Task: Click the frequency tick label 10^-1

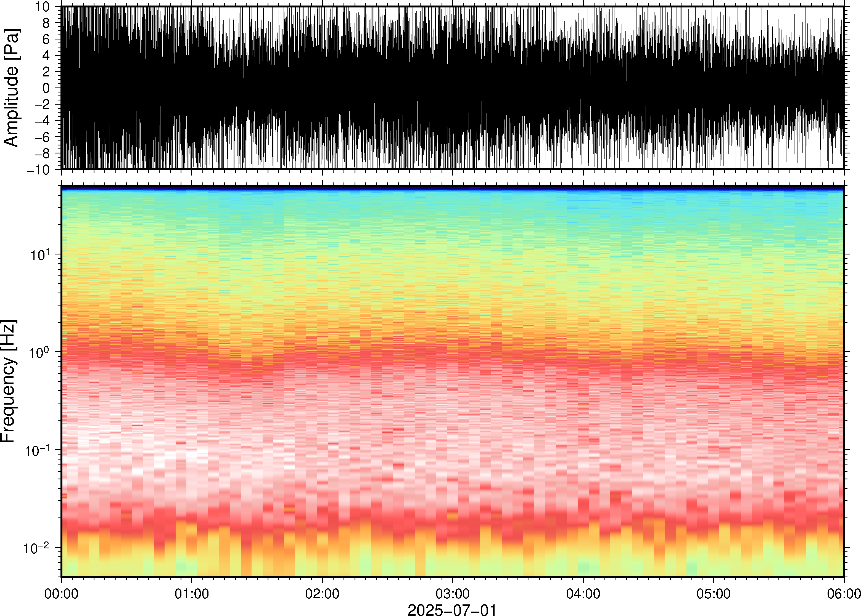Action: (37, 450)
